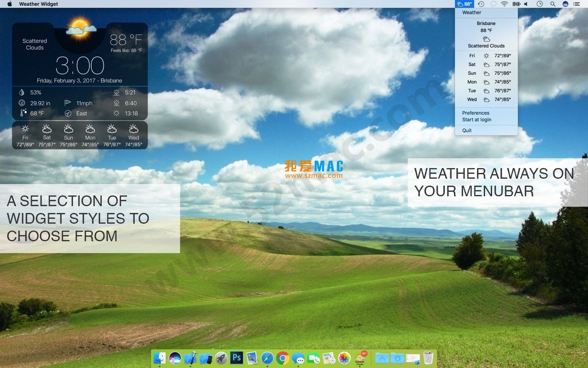Select the sunrise icon showing 5:21

tap(116, 93)
